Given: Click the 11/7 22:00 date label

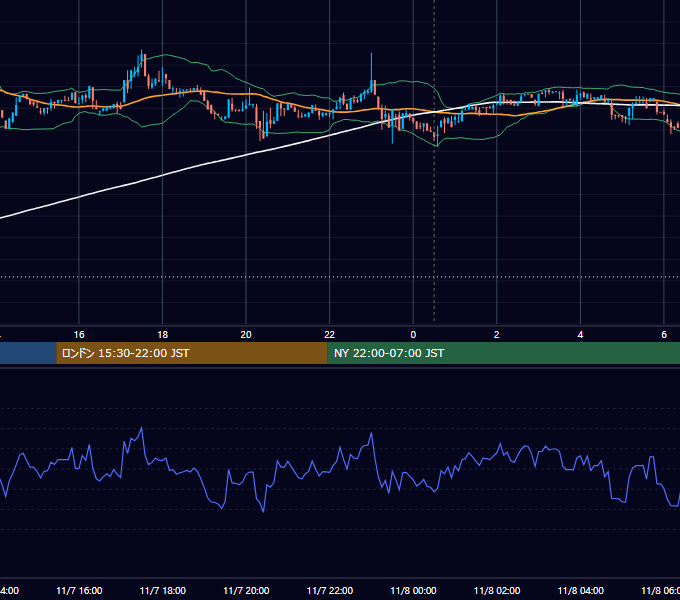Looking at the screenshot, I should coord(330,590).
